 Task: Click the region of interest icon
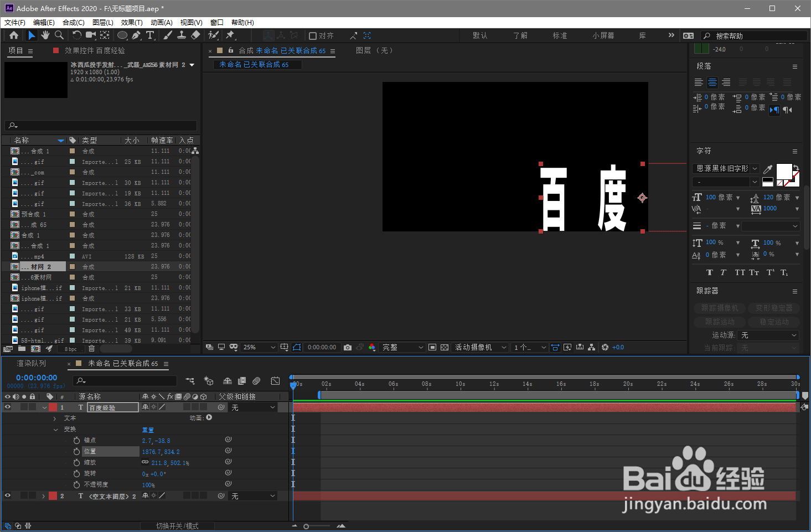432,347
